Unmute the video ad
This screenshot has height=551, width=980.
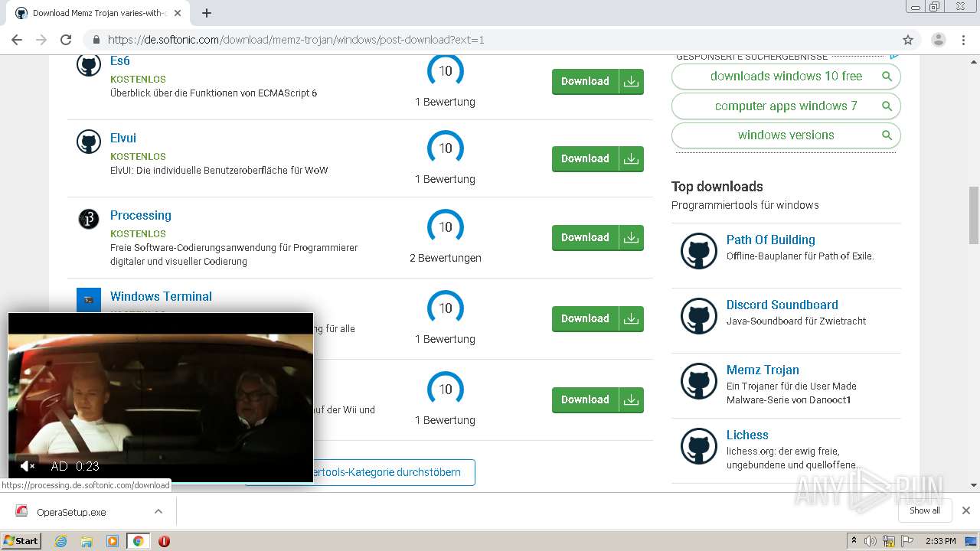coord(28,466)
